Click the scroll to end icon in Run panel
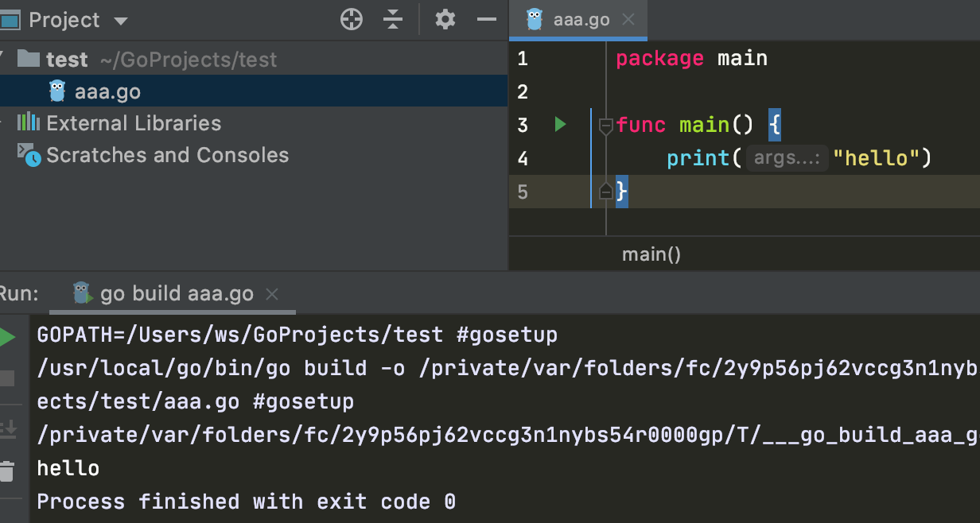980x523 pixels. 7,428
